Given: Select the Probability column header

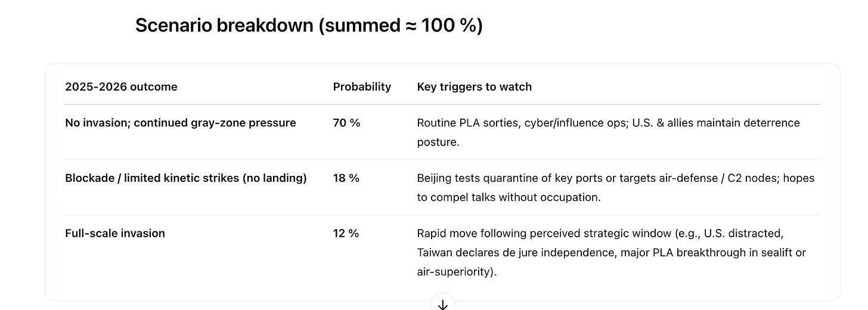Looking at the screenshot, I should 362,87.
